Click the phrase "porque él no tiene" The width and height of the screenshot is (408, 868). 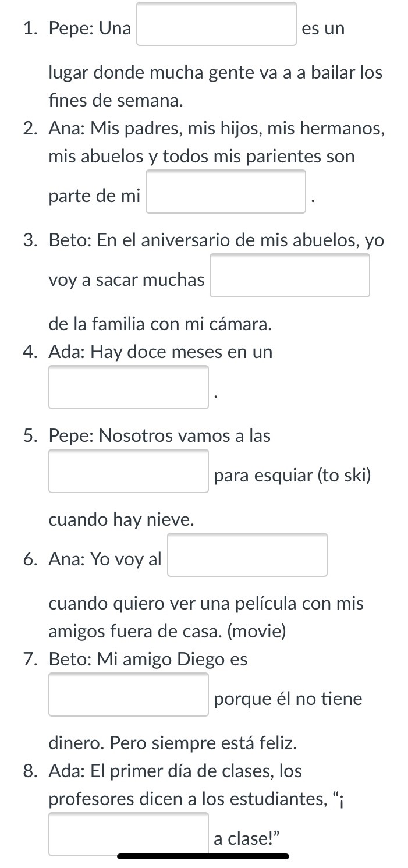(x=288, y=699)
